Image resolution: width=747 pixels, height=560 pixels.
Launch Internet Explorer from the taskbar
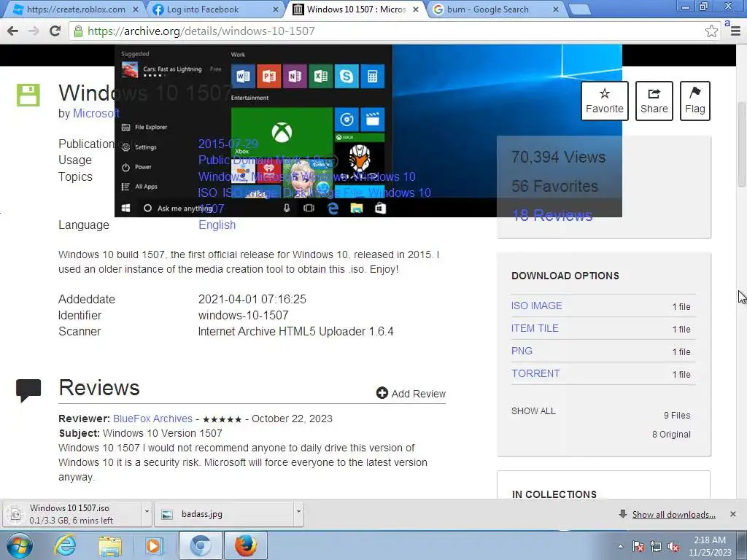pos(65,545)
